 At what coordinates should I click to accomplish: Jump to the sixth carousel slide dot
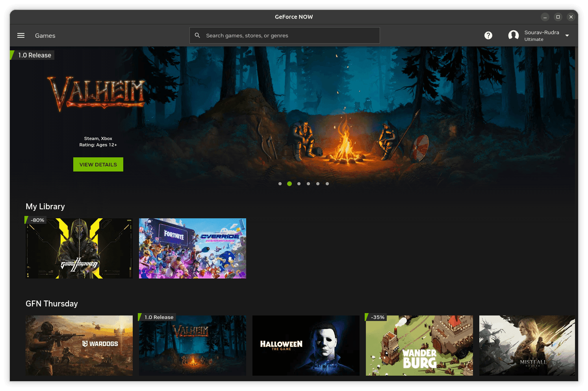point(327,184)
